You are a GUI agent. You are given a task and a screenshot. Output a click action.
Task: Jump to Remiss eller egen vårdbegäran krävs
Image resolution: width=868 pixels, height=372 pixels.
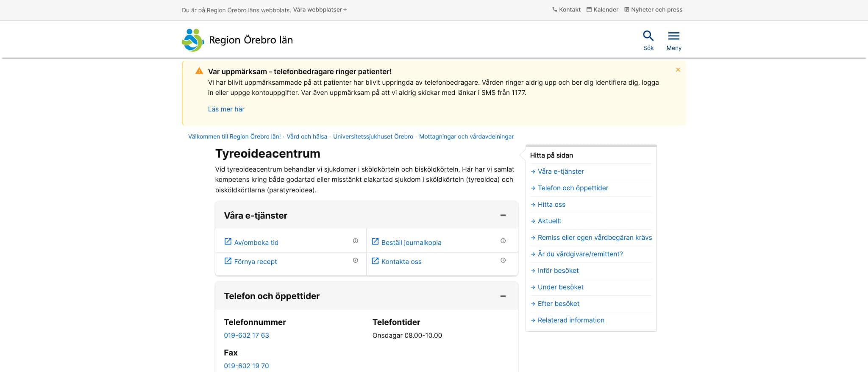[x=595, y=237]
